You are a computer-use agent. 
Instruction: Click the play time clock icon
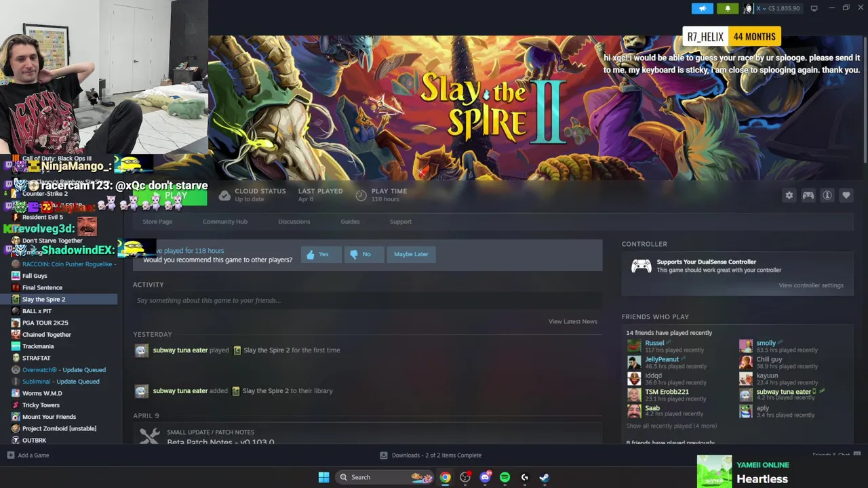361,195
